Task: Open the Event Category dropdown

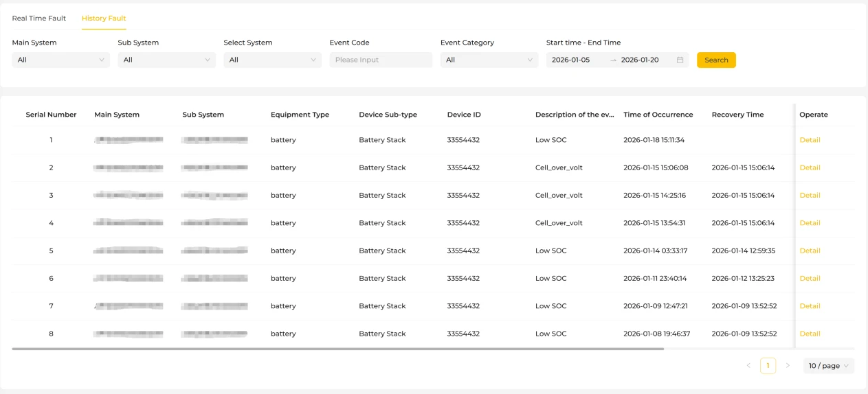Action: tap(489, 60)
